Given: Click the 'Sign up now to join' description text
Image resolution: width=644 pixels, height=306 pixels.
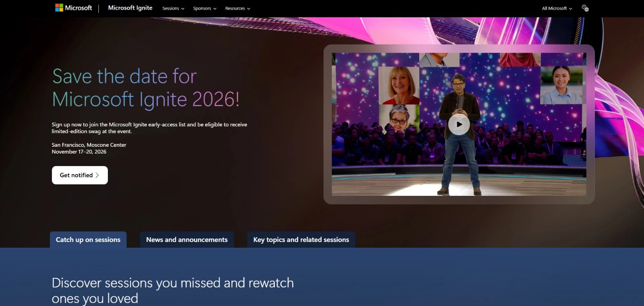Looking at the screenshot, I should pos(149,128).
